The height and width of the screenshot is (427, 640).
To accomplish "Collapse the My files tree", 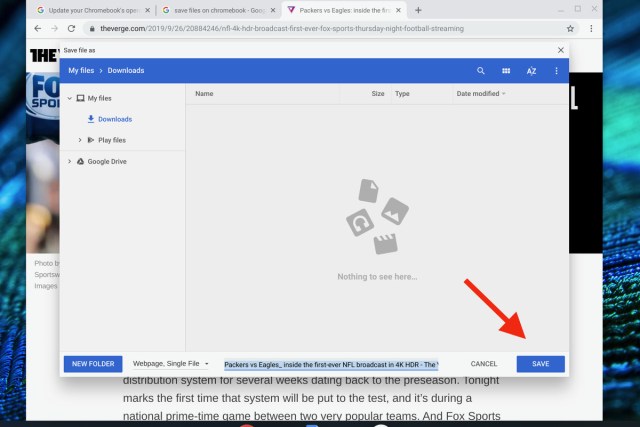I will click(x=69, y=98).
